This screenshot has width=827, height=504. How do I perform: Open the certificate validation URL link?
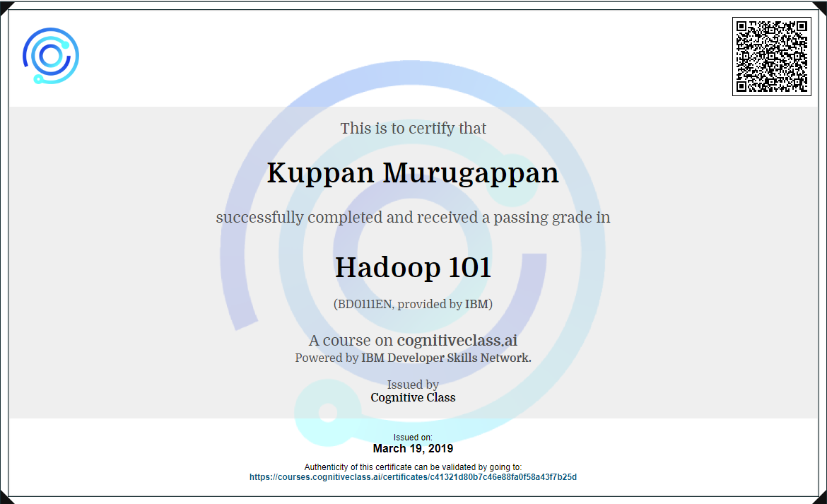[x=413, y=477]
